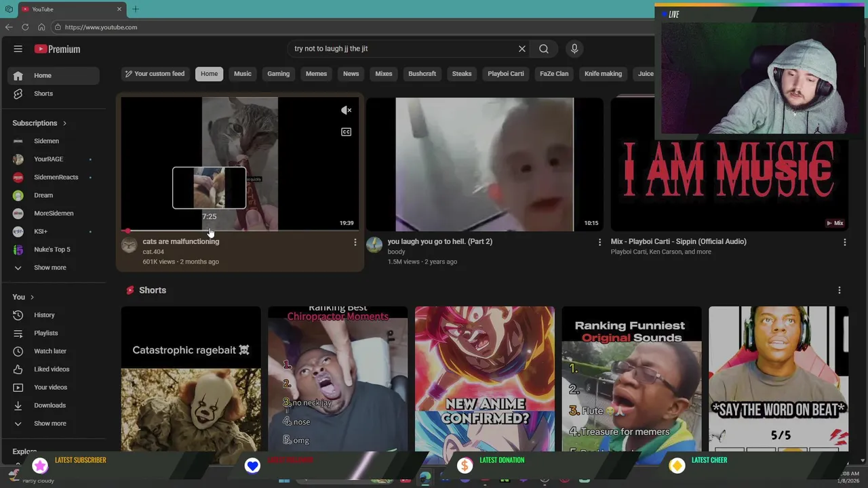This screenshot has height=488, width=868.
Task: Open the KSI+ subscription channel
Action: click(54, 231)
